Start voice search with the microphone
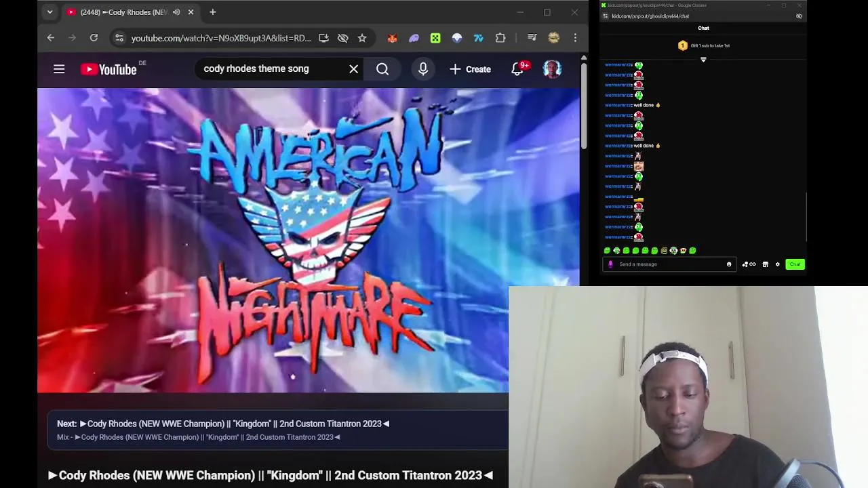 [x=423, y=69]
